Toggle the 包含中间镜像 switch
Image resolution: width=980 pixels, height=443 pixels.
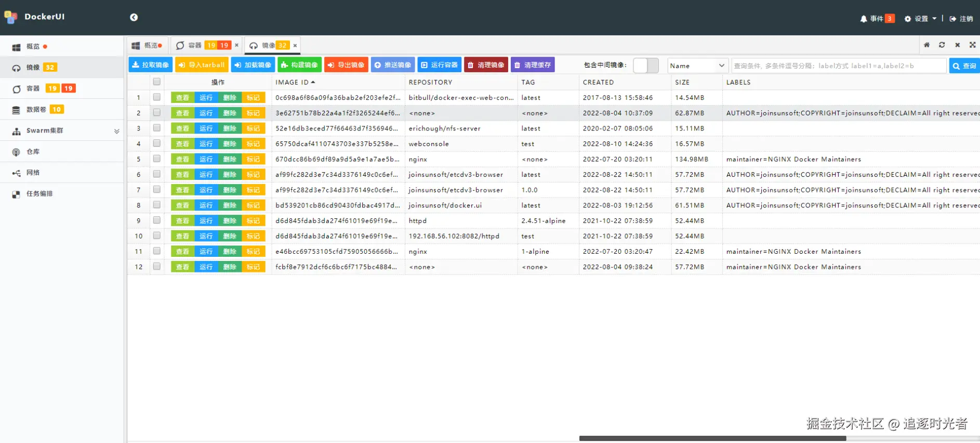(x=646, y=66)
